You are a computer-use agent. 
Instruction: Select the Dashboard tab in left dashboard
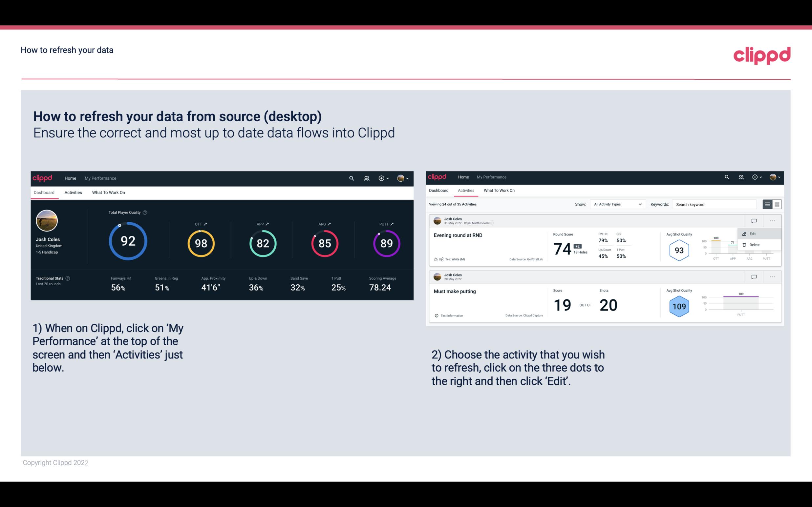(44, 192)
